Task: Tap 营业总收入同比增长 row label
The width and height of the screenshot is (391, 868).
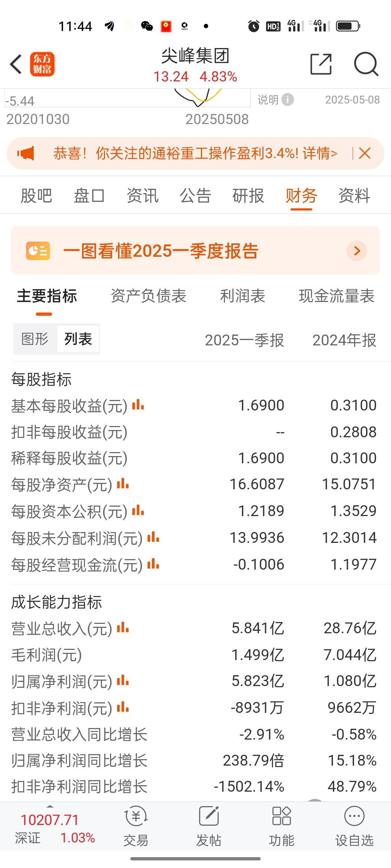Action: [x=79, y=735]
